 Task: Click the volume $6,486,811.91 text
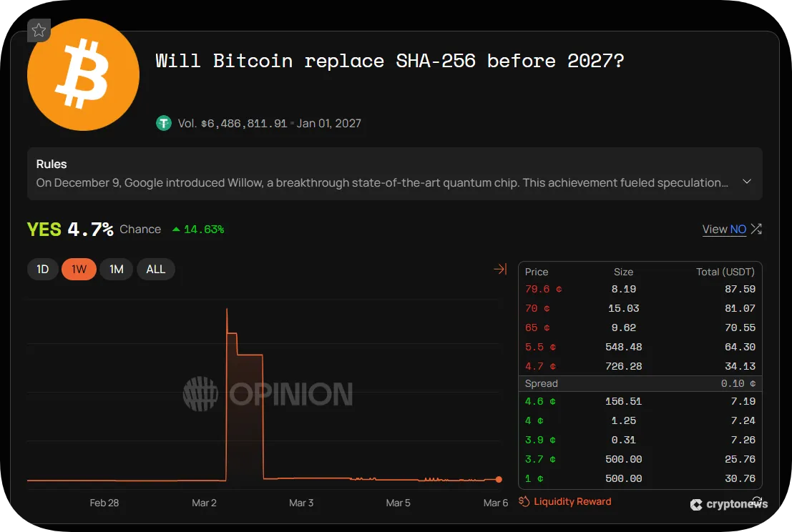[x=233, y=123]
